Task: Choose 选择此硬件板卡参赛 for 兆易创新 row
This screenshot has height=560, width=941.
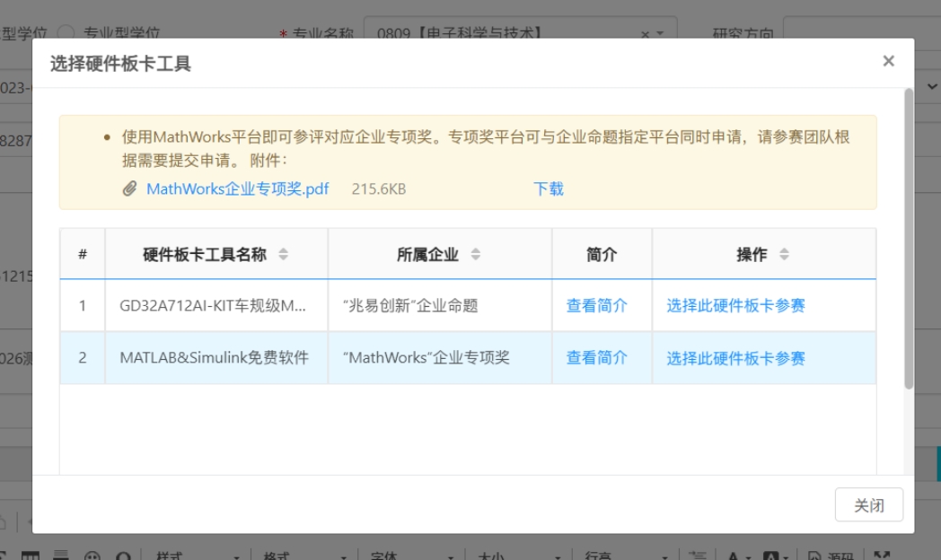Action: tap(735, 306)
